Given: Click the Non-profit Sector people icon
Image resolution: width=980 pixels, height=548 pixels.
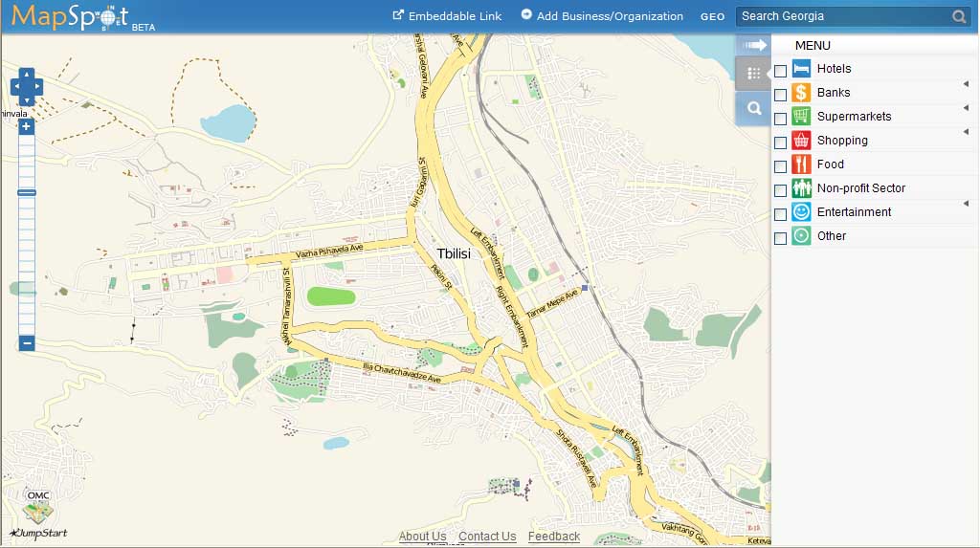Looking at the screenshot, I should 801,188.
